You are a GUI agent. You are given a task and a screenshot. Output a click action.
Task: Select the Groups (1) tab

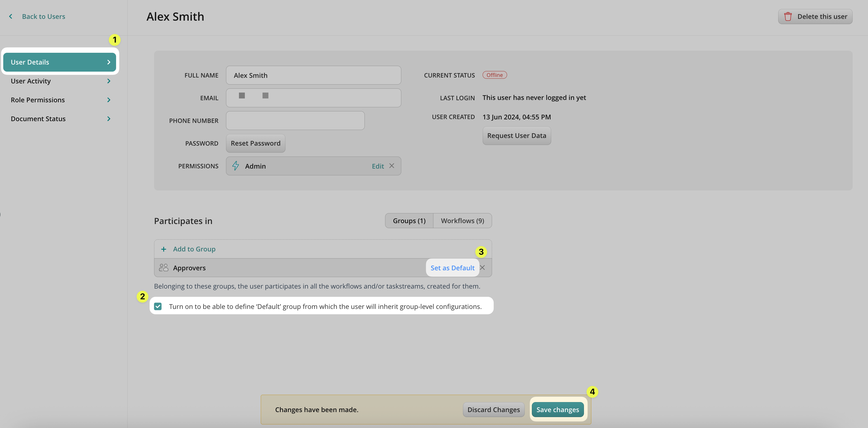coord(409,221)
